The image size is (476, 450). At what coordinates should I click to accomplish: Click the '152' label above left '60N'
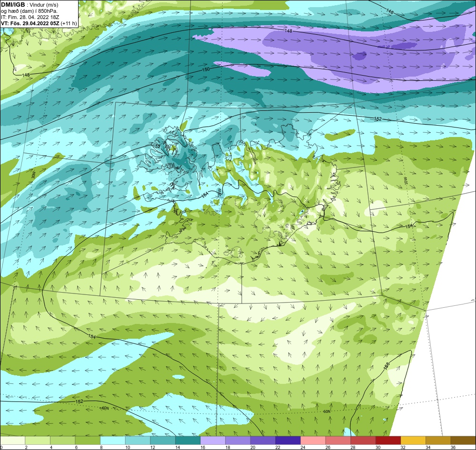79,401
